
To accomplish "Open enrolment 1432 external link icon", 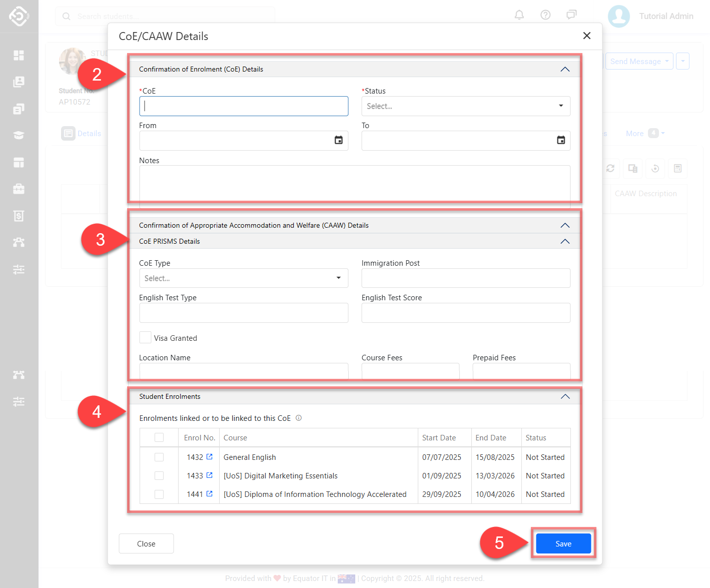I will tap(210, 457).
